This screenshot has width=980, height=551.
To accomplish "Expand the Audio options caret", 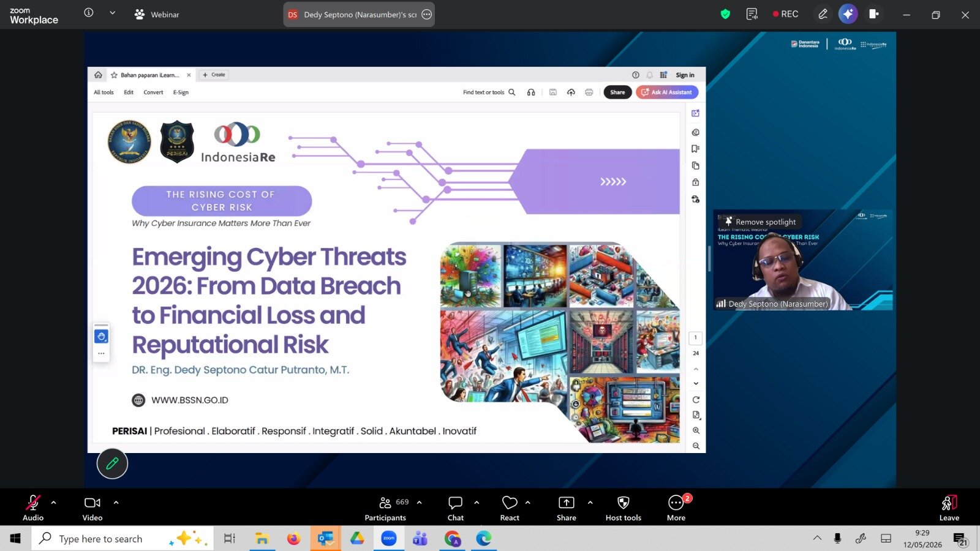I will click(x=54, y=503).
